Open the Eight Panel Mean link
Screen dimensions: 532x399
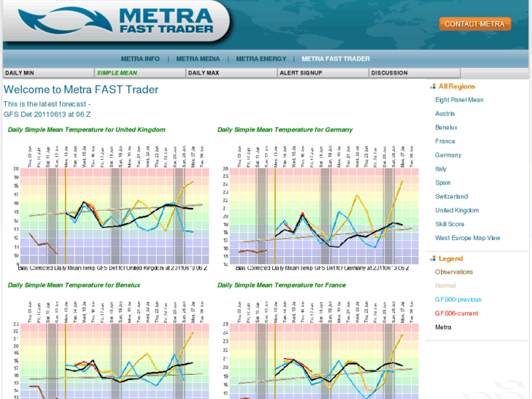point(459,100)
